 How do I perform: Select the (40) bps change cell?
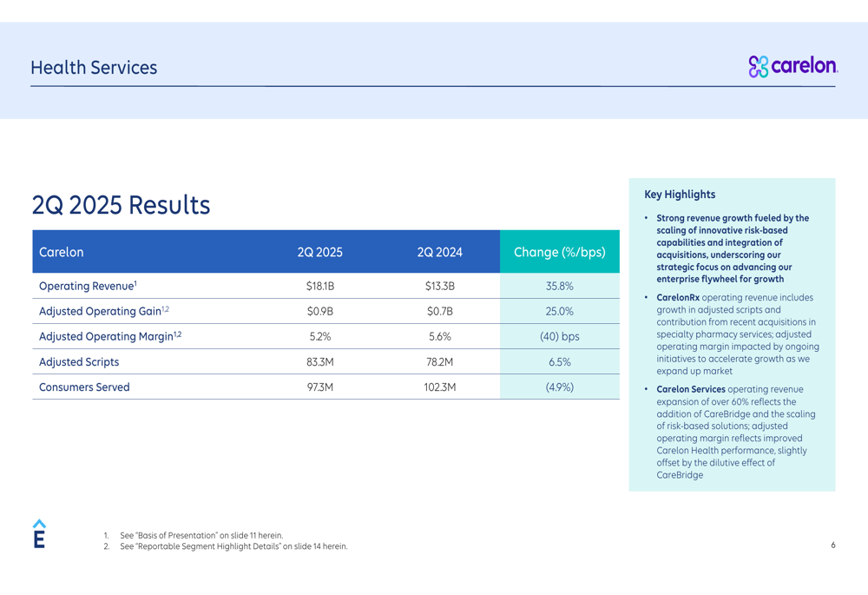[x=560, y=337]
